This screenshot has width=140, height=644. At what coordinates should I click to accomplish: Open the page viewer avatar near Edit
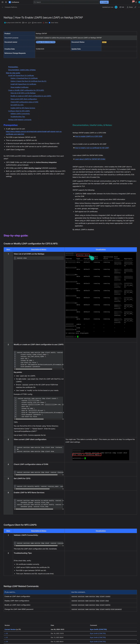click(x=116, y=7)
